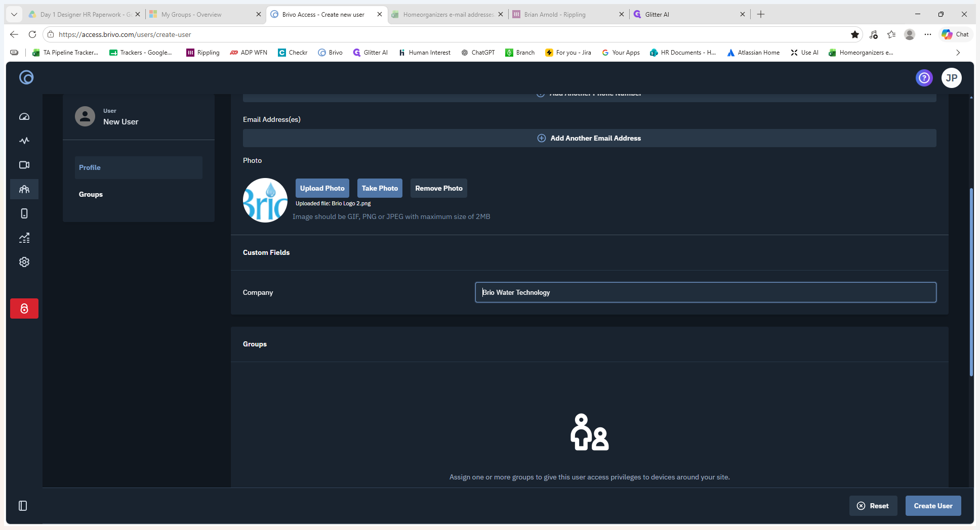This screenshot has width=980, height=530.
Task: Click Add Another Email Address
Action: click(x=590, y=138)
